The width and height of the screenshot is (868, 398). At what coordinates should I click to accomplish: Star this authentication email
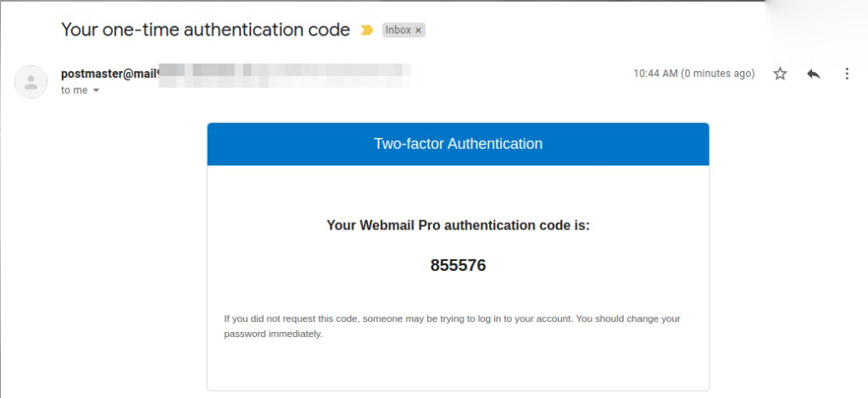pyautogui.click(x=780, y=74)
